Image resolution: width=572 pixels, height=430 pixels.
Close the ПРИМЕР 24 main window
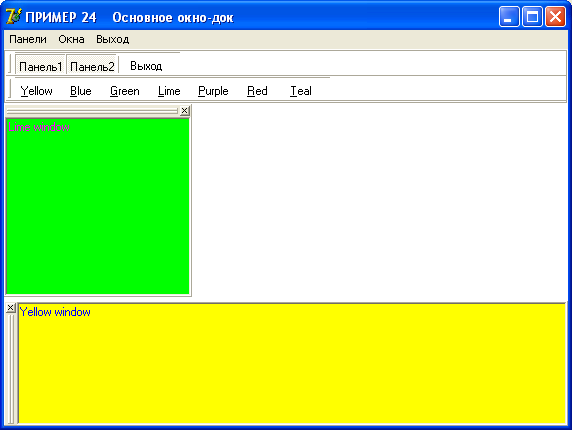555,16
